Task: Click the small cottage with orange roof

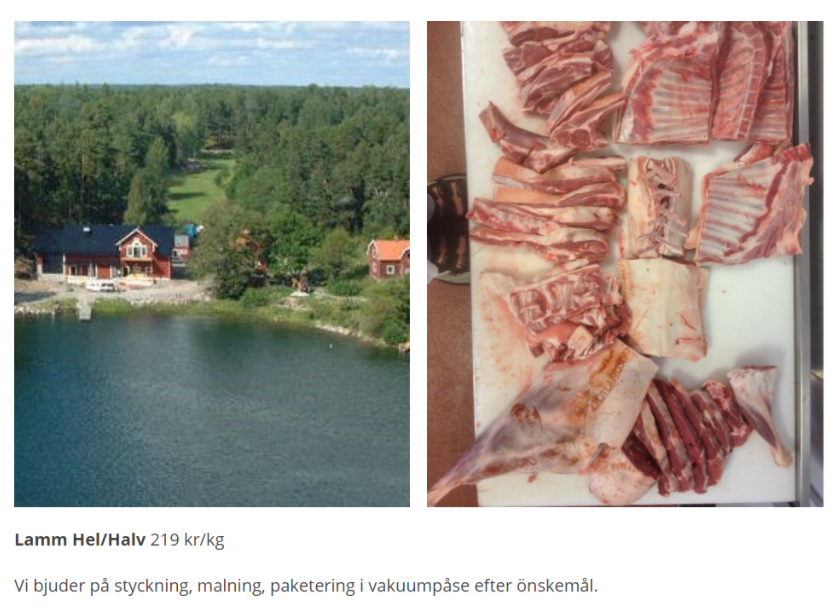Action: [389, 258]
